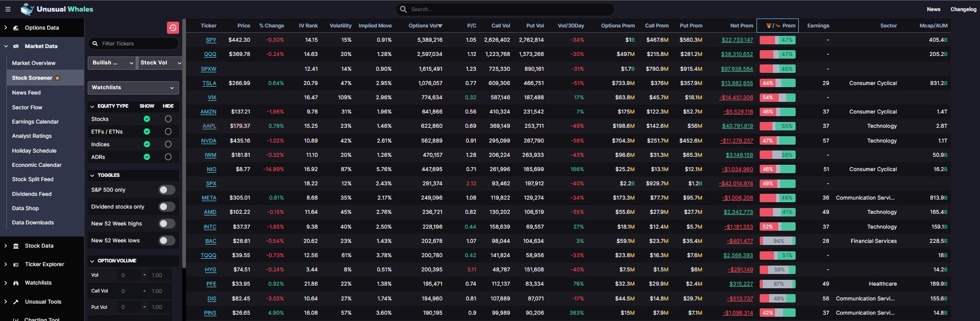
Task: Collapse the Option Volume section
Action: click(92, 261)
